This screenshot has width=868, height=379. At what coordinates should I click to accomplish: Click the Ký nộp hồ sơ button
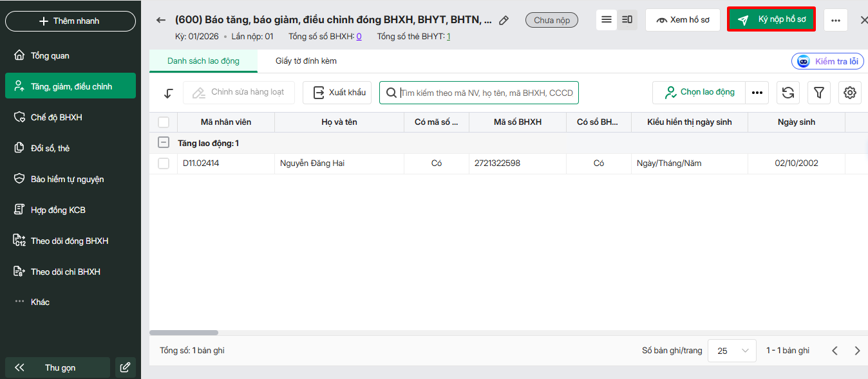pyautogui.click(x=771, y=20)
